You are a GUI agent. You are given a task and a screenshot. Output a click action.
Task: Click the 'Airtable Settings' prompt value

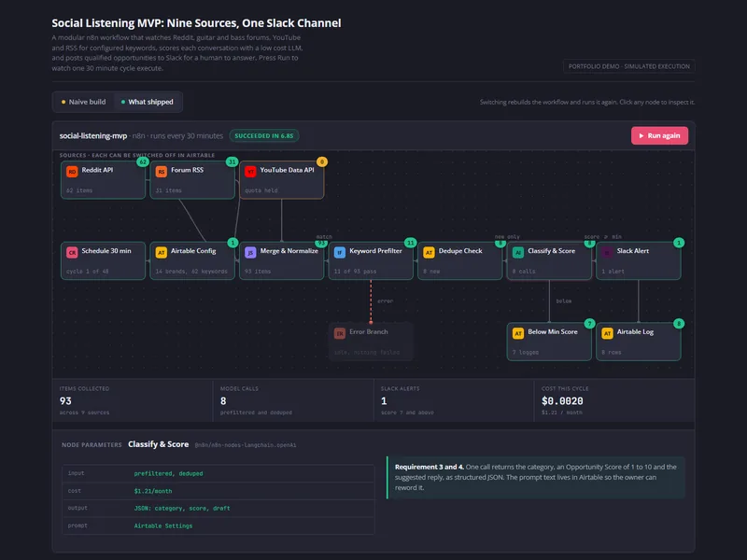(x=162, y=526)
